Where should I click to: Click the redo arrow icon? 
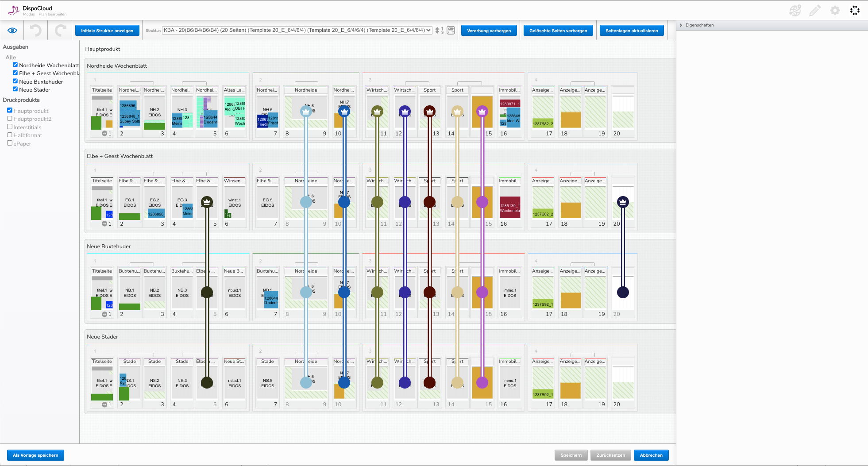tap(60, 31)
